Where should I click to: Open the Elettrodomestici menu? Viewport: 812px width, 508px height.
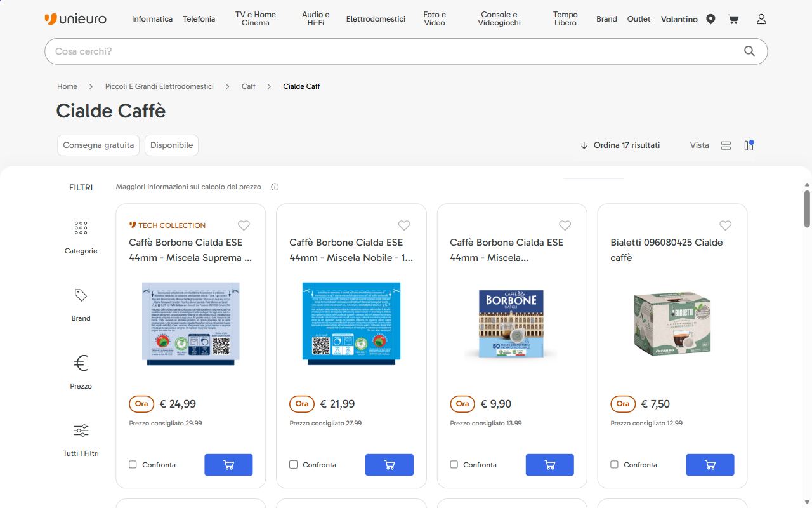coord(376,19)
